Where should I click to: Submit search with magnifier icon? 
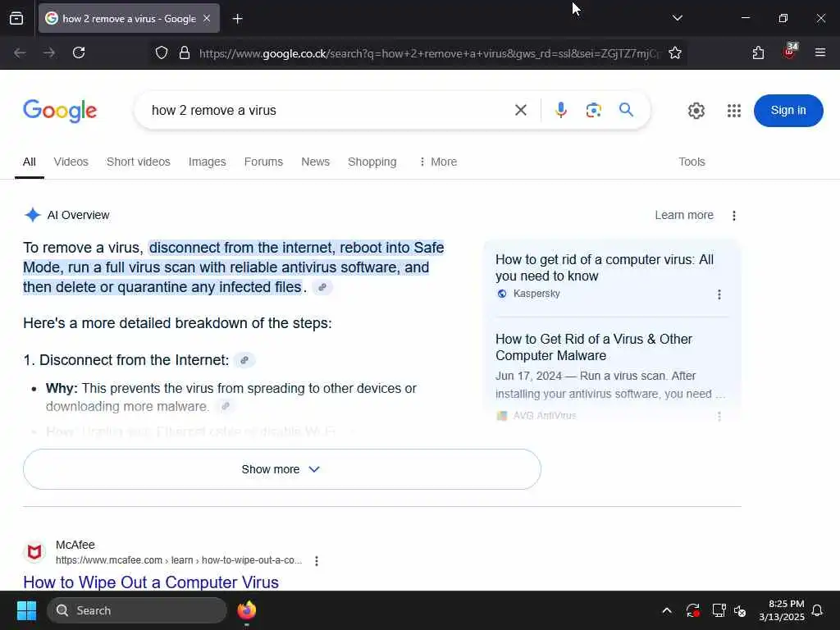(626, 110)
